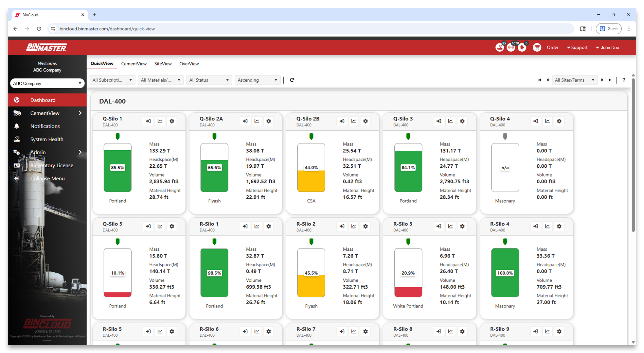Open sensor alerts icon showing 1070
The width and height of the screenshot is (644, 353).
[511, 47]
